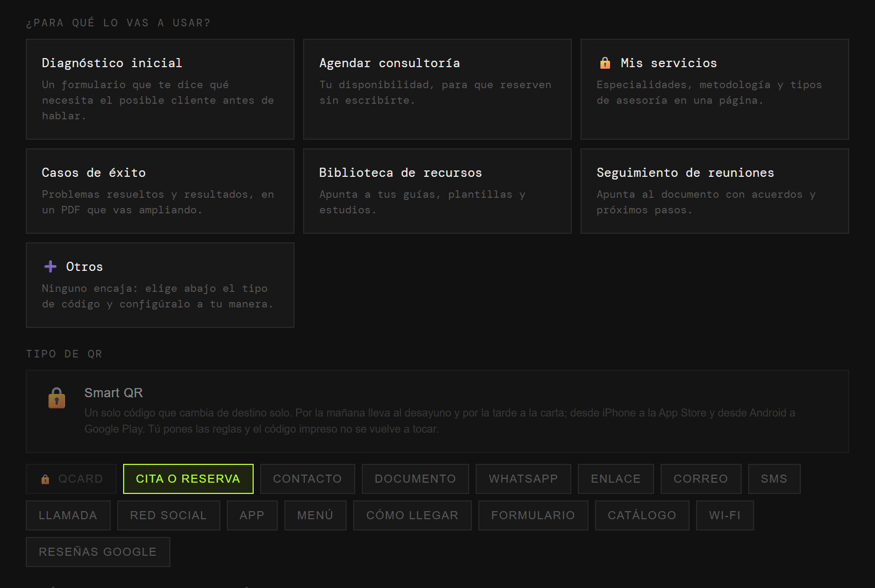The width and height of the screenshot is (875, 588).
Task: Pick the Formulario QR type
Action: point(533,515)
